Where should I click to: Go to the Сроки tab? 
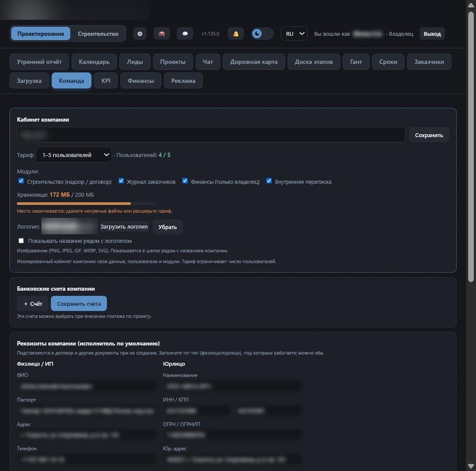(388, 62)
